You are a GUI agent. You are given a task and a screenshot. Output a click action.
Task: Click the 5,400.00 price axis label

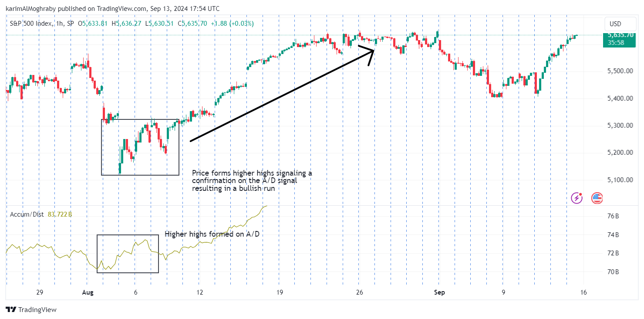coord(620,98)
